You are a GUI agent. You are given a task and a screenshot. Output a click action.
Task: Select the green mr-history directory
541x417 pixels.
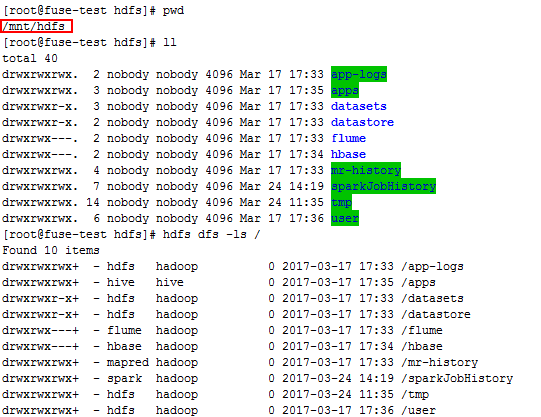[366, 170]
